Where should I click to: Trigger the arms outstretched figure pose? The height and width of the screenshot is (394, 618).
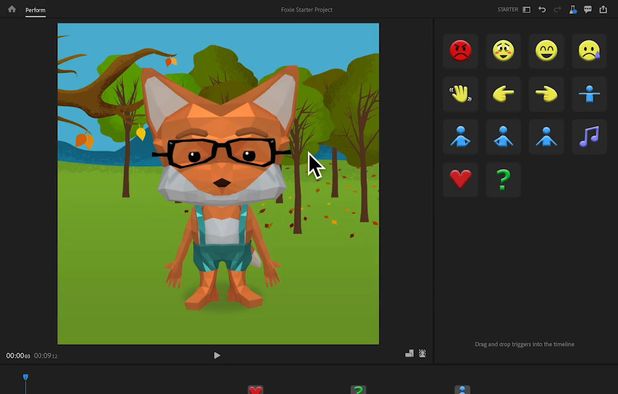(589, 94)
